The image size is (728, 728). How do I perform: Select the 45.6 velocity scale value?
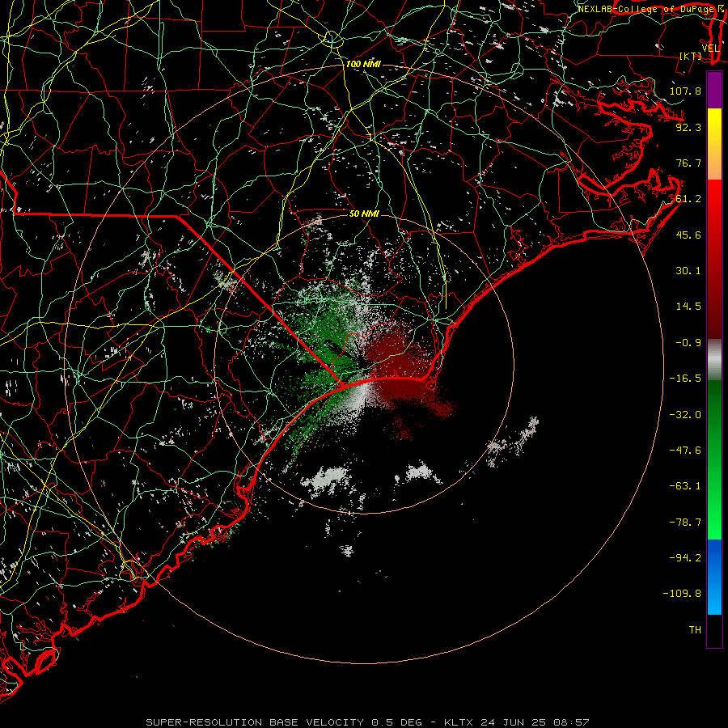688,235
